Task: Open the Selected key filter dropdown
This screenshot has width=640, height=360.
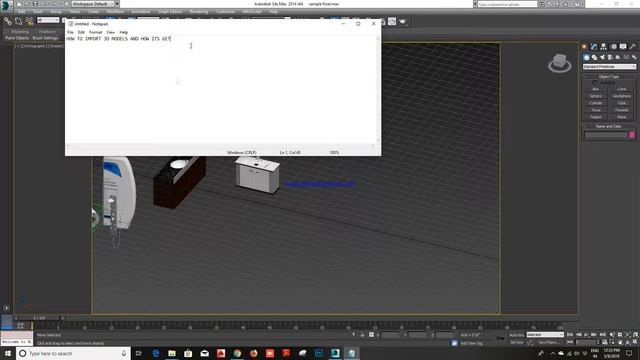Action: pyautogui.click(x=545, y=335)
